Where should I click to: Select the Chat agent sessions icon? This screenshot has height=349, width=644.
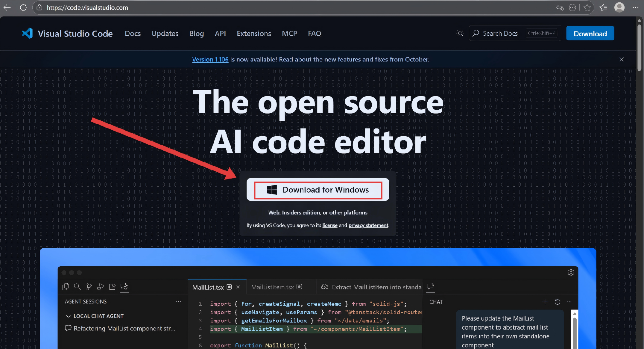124,287
